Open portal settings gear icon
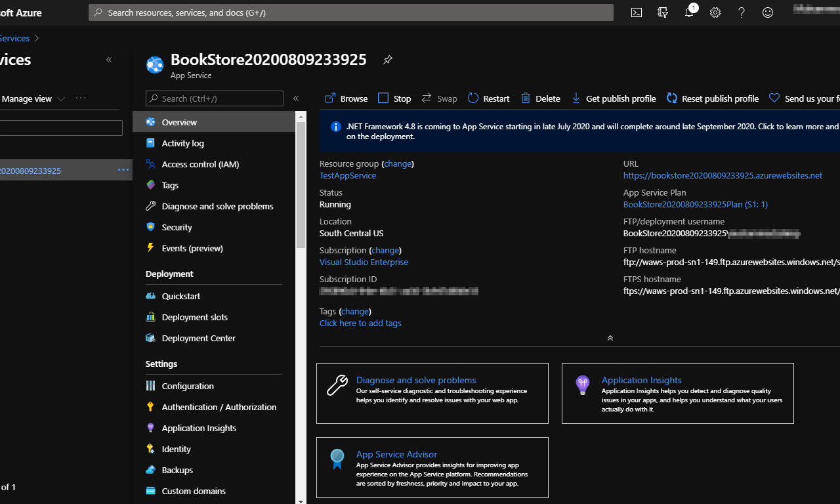 click(x=715, y=12)
